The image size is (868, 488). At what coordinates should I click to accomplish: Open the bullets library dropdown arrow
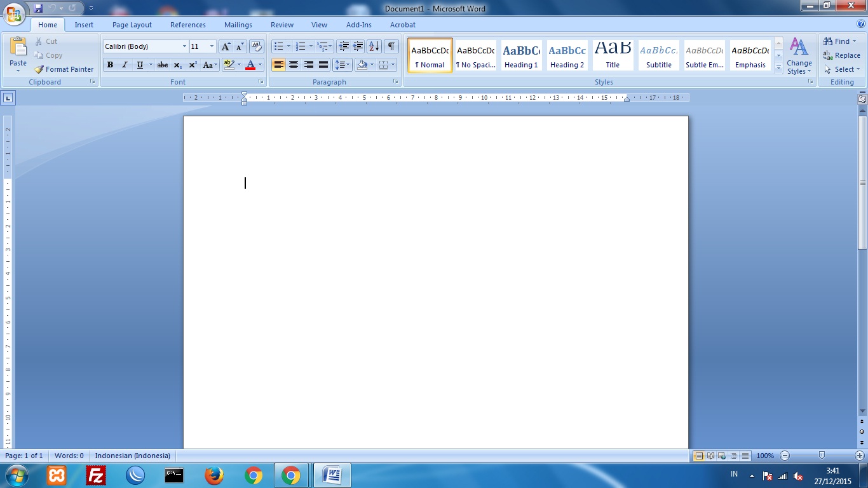click(288, 46)
